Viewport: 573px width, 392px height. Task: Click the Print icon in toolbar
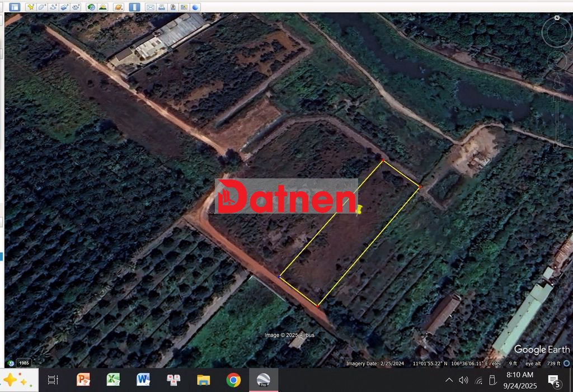pyautogui.click(x=162, y=7)
